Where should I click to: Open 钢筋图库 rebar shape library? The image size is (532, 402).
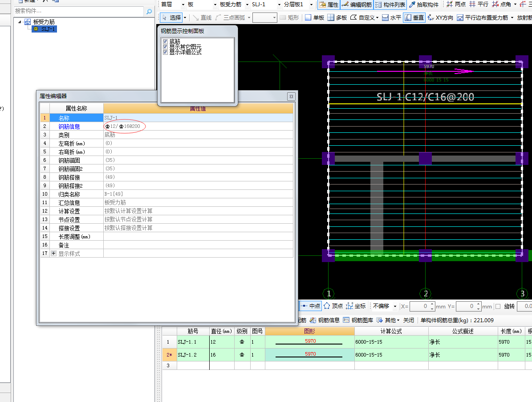[358, 320]
